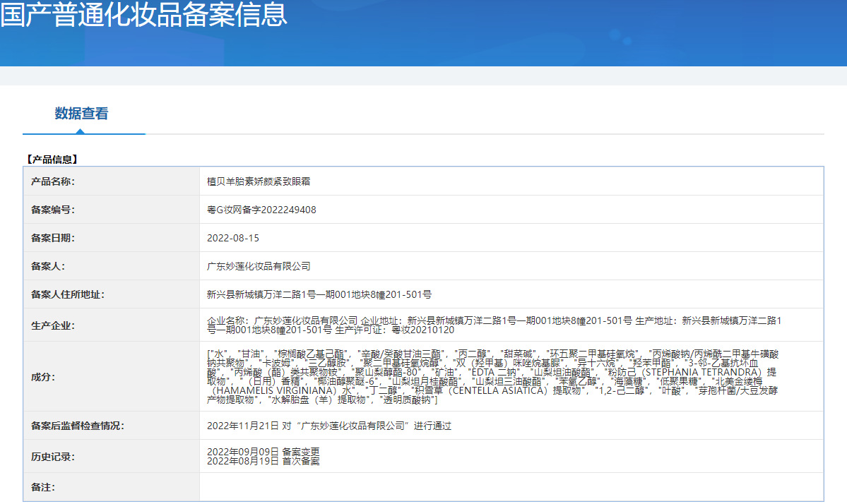Screen dimensions: 847x504
Task: Switch to the 数据查看 tab
Action: 83,113
